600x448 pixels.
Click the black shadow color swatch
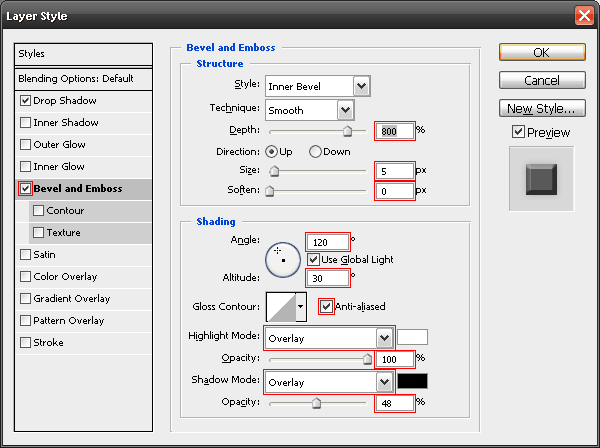tap(412, 381)
